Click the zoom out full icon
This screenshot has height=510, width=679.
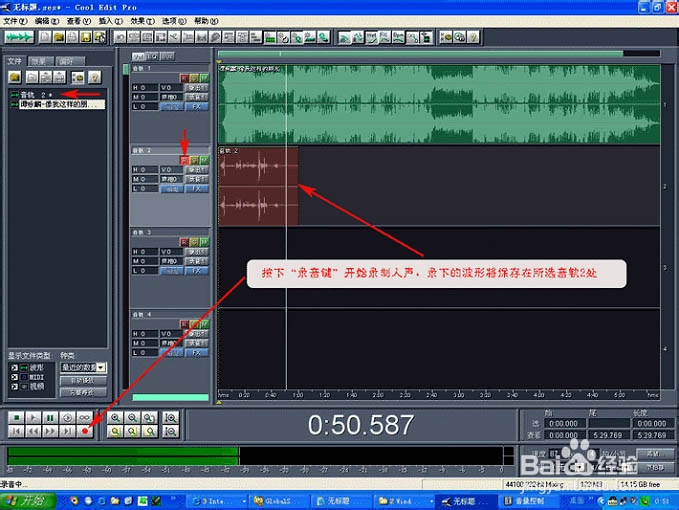tap(149, 418)
